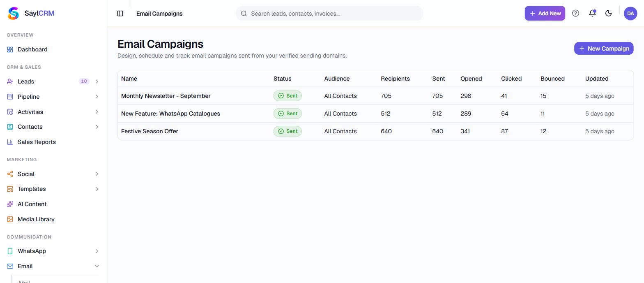The width and height of the screenshot is (644, 283).
Task: Click the Name column header
Action: (x=129, y=79)
